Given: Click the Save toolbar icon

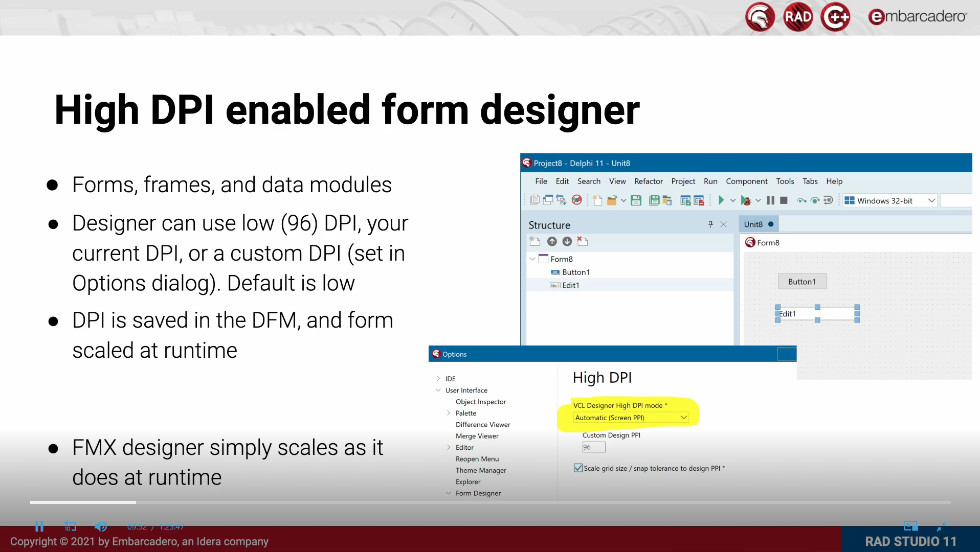Looking at the screenshot, I should point(636,200).
